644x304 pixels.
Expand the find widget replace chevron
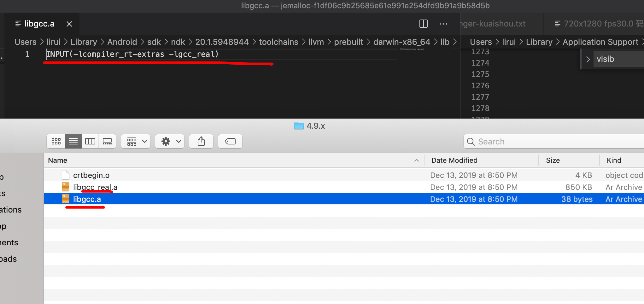click(588, 59)
